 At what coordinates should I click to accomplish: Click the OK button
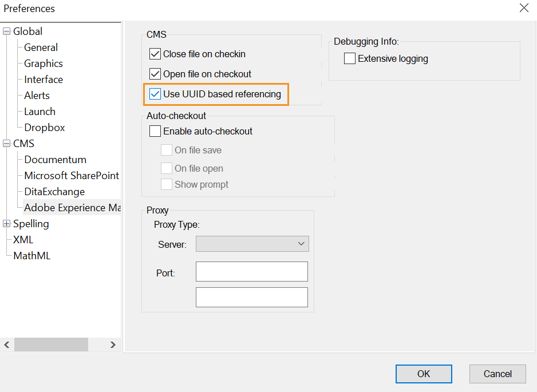(423, 374)
